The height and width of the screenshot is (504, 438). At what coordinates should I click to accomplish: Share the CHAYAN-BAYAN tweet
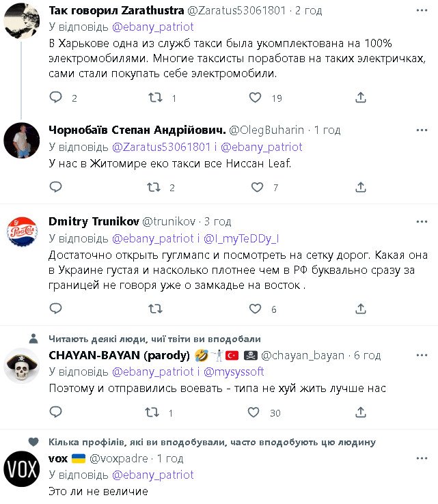tap(360, 412)
